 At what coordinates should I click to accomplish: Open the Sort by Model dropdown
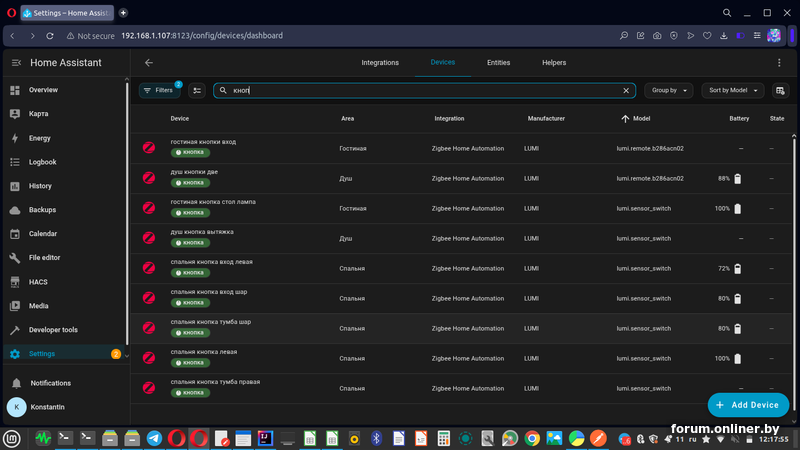click(732, 90)
